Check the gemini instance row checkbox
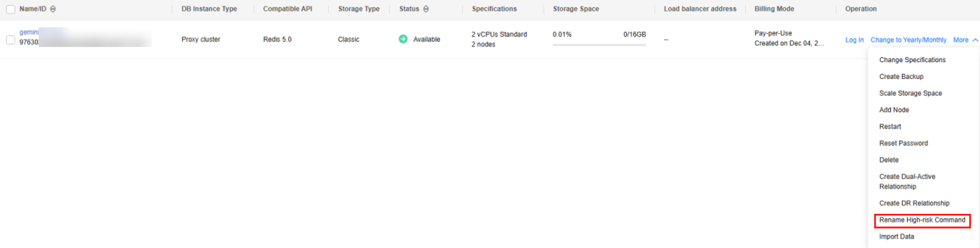 click(x=10, y=40)
